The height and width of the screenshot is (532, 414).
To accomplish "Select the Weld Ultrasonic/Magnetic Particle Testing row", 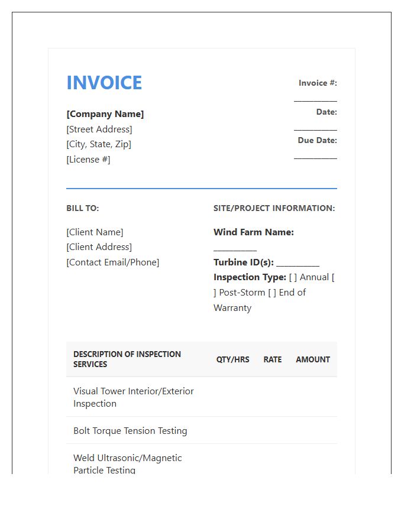I will click(202, 459).
